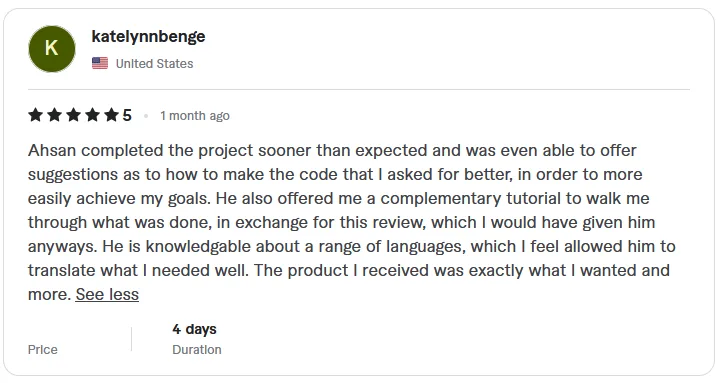This screenshot has width=725, height=383.
Task: Click the divider line between Price and Duration
Action: pyautogui.click(x=131, y=339)
